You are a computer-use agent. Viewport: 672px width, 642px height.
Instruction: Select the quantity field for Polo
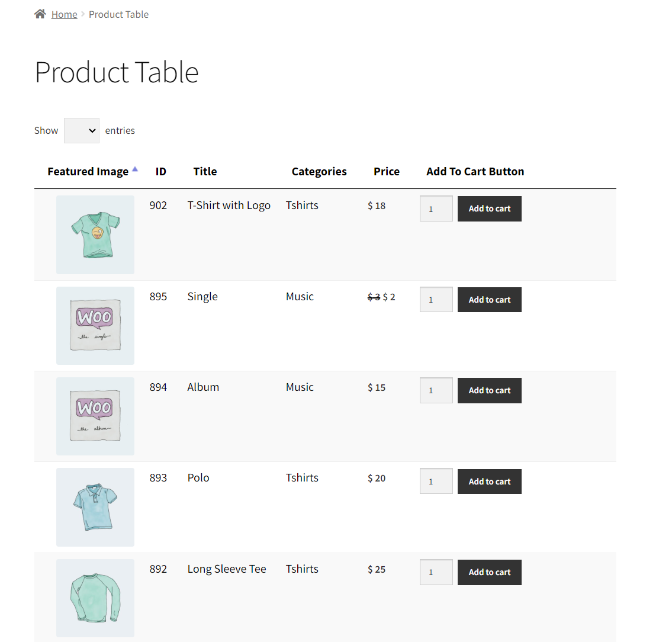(436, 481)
